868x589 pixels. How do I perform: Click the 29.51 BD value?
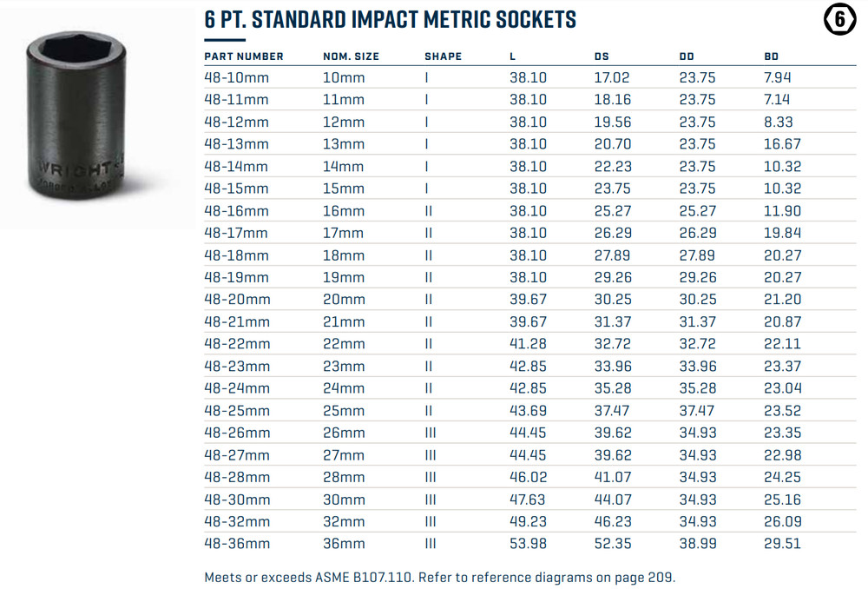pyautogui.click(x=782, y=545)
